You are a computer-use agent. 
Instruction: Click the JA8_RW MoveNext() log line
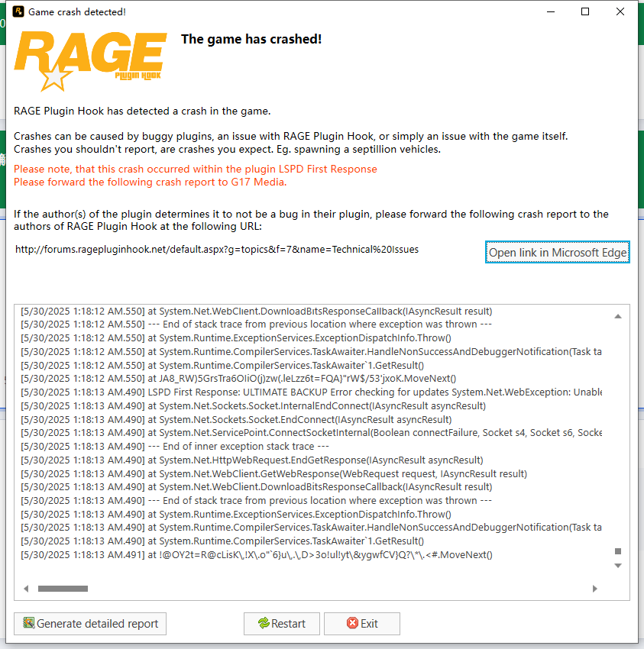click(238, 378)
